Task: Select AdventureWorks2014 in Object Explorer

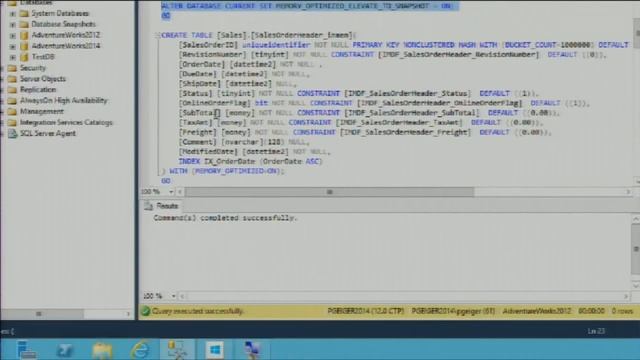Action: coord(66,46)
